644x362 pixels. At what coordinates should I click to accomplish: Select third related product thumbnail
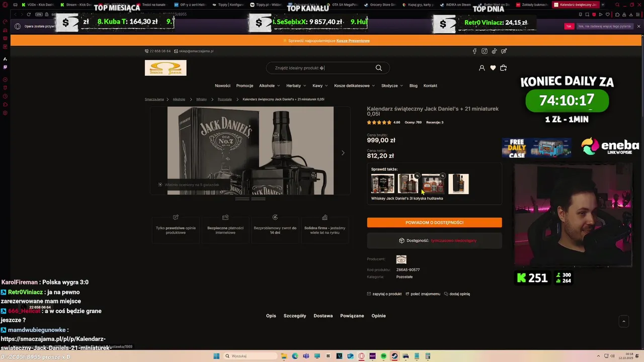[x=433, y=184]
